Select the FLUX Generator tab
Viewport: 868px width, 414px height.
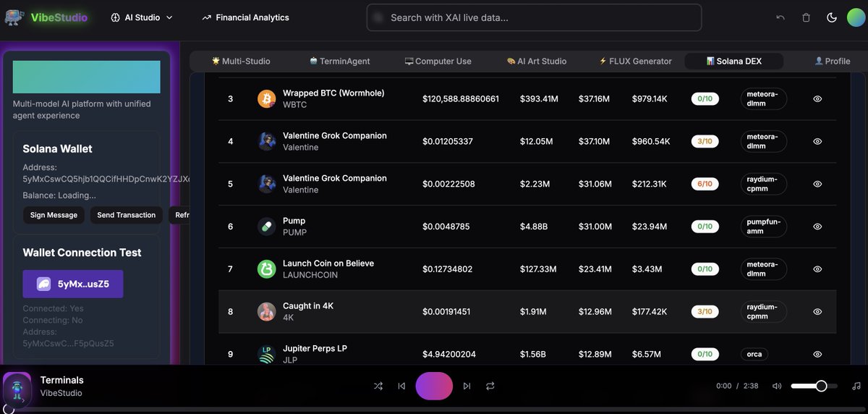635,61
